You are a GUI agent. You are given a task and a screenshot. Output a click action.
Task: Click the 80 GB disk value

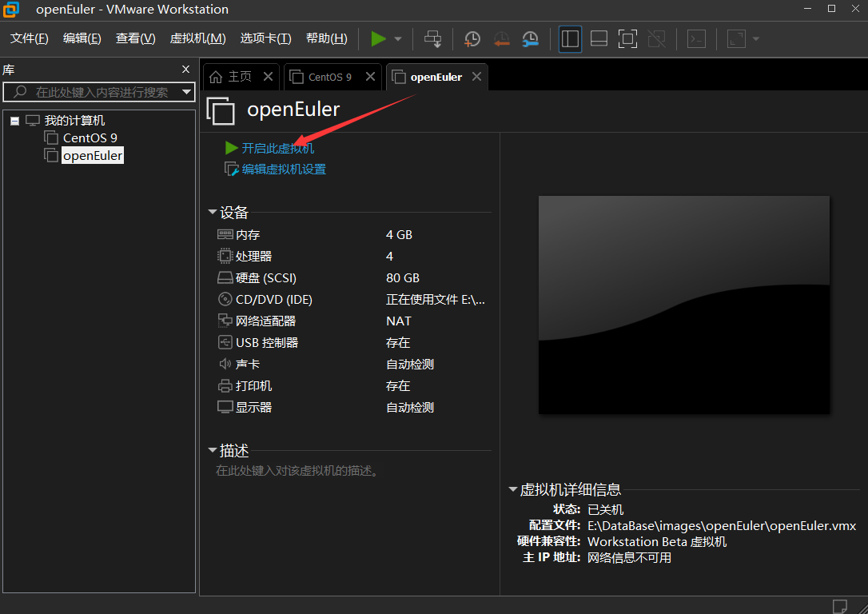pyautogui.click(x=403, y=278)
